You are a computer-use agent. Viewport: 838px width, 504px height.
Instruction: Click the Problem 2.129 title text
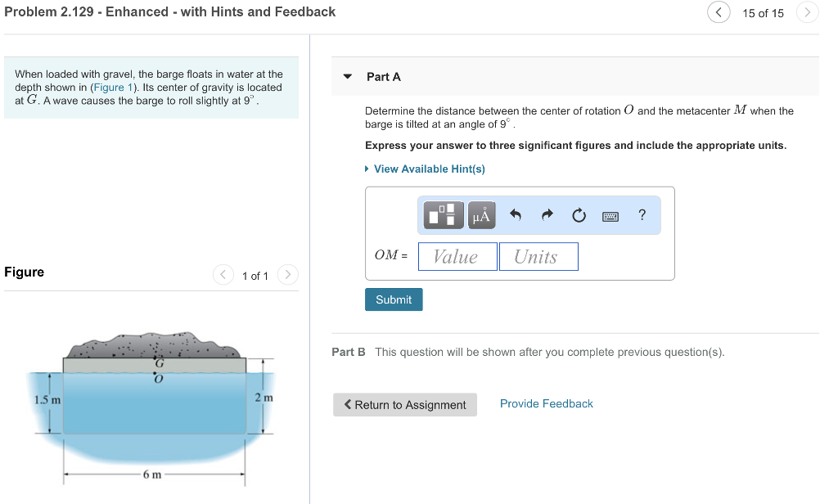pyautogui.click(x=168, y=12)
